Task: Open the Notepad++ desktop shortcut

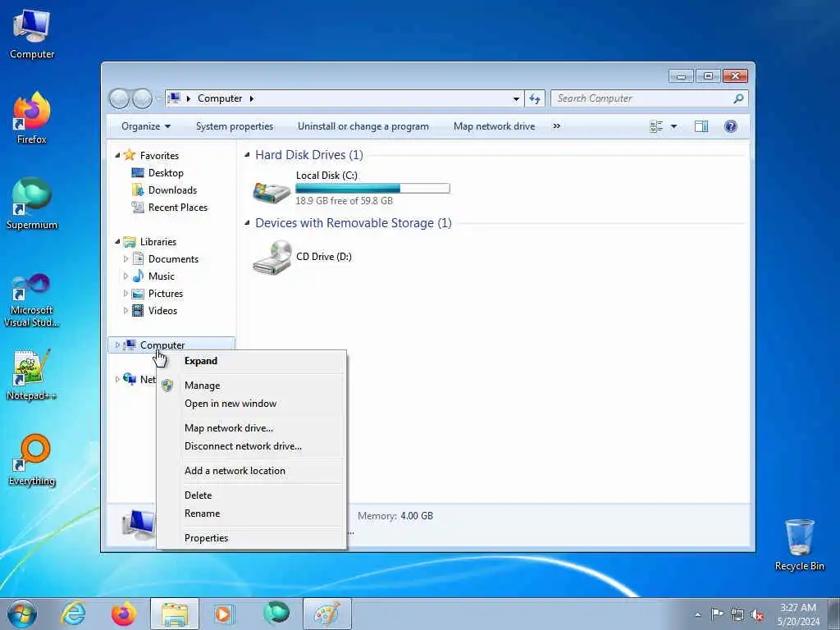Action: [x=32, y=375]
